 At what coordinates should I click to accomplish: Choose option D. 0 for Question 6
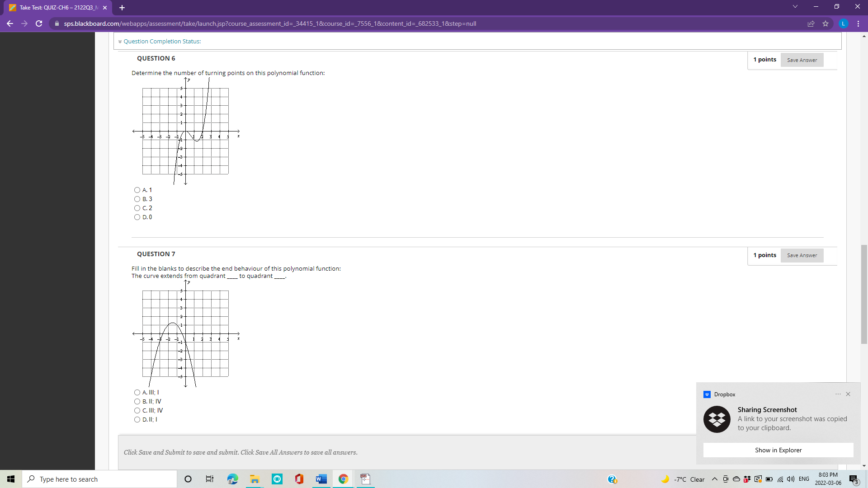click(137, 217)
